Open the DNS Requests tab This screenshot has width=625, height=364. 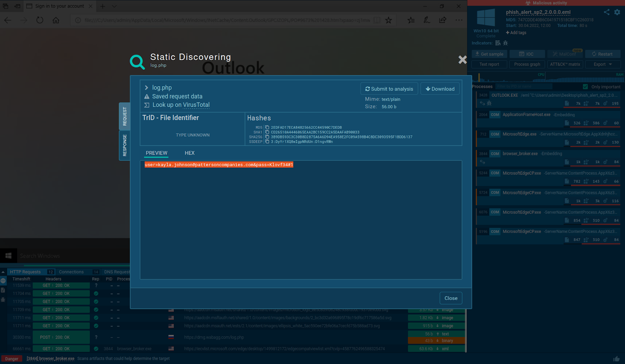pos(117,272)
